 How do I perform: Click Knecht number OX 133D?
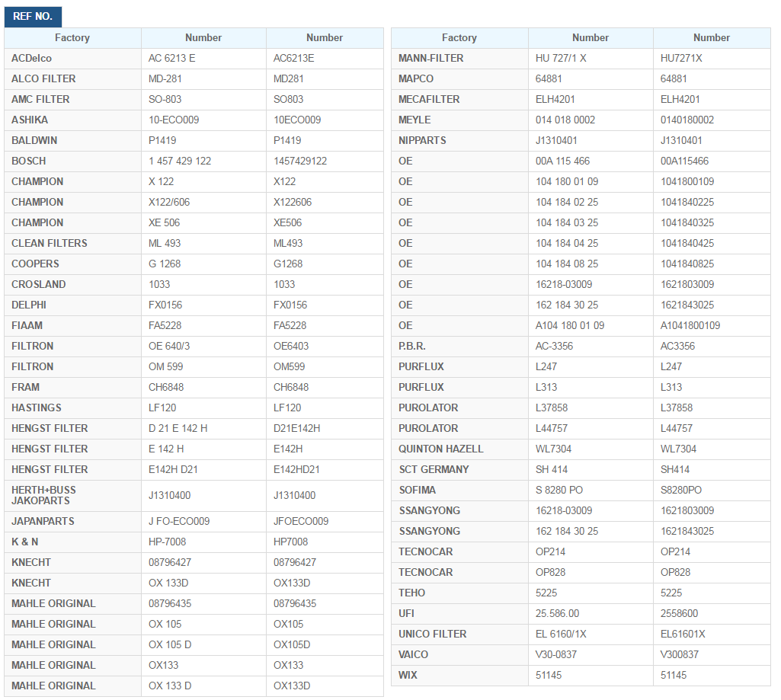[168, 583]
